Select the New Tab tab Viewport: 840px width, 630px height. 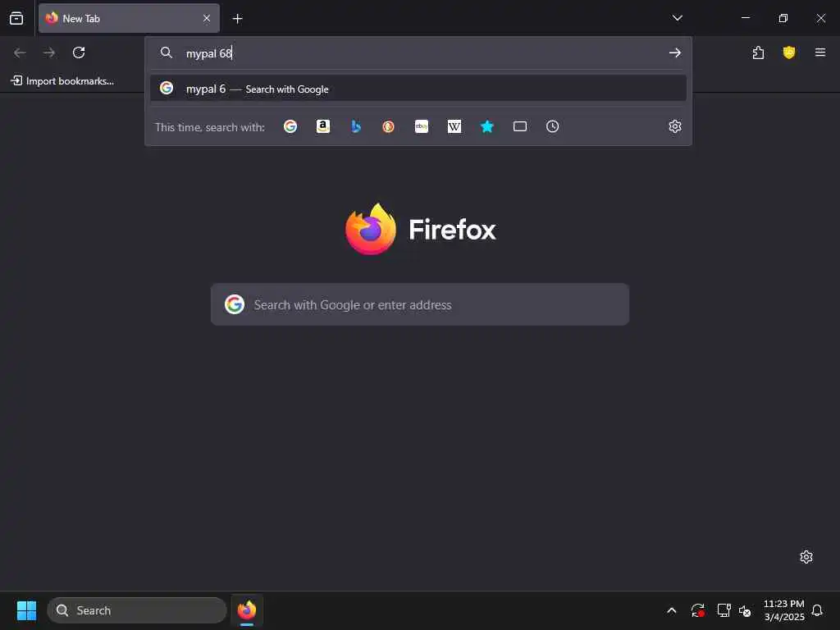coord(129,18)
